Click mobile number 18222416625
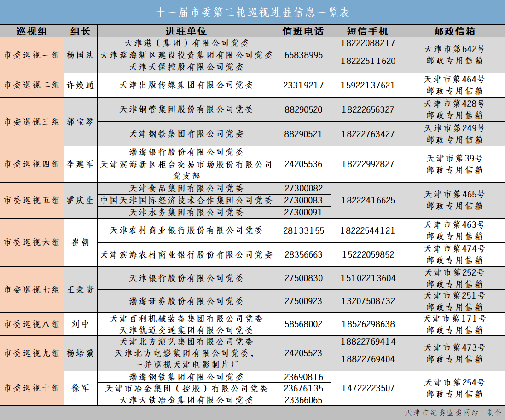Image resolution: width=505 pixels, height=420 pixels. point(368,201)
